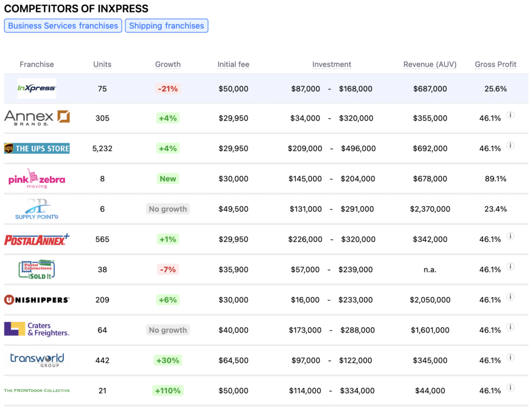532x414 pixels.
Task: Click the Supply Pointe logo
Action: (x=37, y=209)
